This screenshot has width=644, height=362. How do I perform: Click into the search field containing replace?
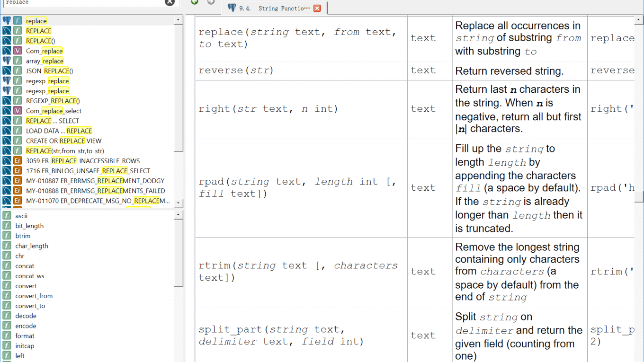pos(80,3)
